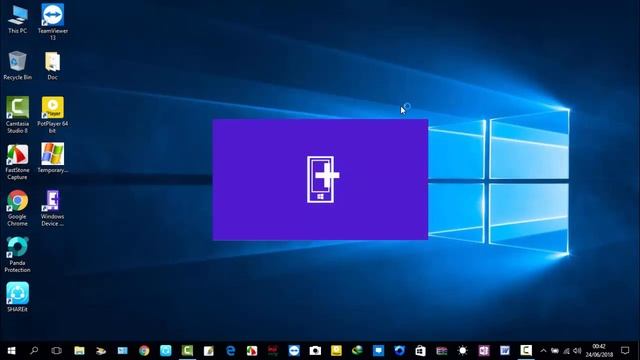Switch to green Camtasia Studio taskbar icon
Viewport: 640px width, 360px height.
coord(187,351)
